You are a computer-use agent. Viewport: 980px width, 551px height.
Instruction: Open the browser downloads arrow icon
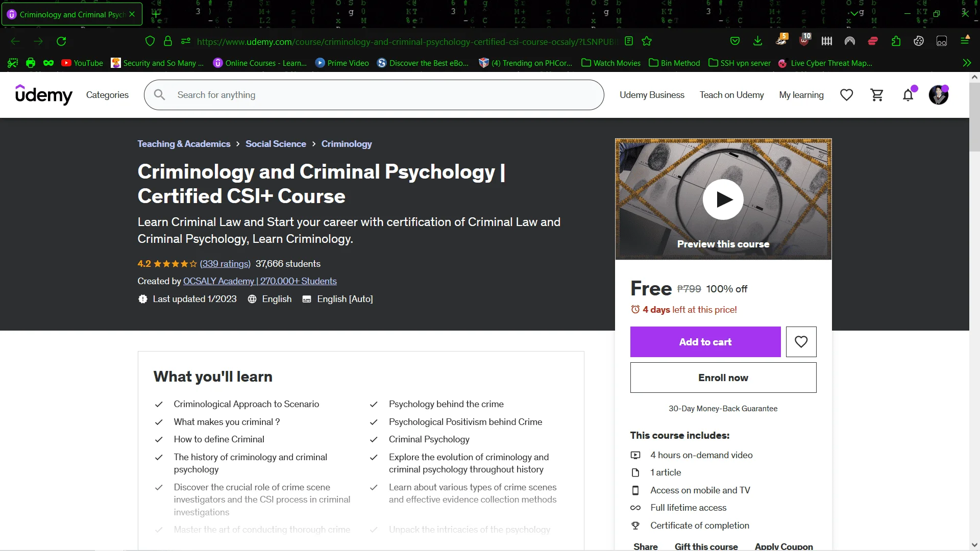[x=758, y=41]
